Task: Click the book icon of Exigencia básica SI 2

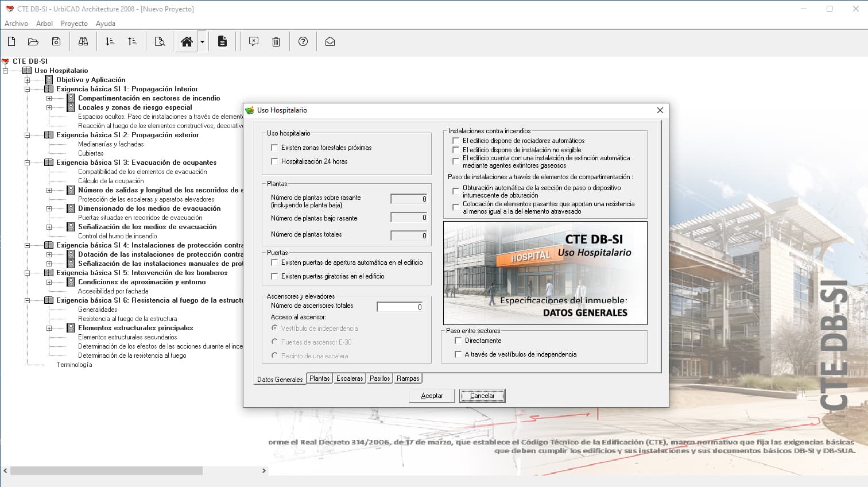Action: coord(49,135)
